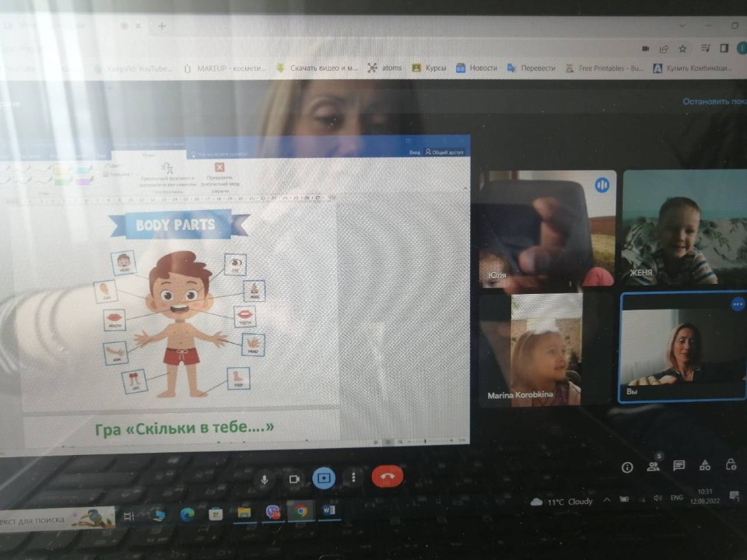
Task: Open the Курсы bookmark
Action: point(429,68)
